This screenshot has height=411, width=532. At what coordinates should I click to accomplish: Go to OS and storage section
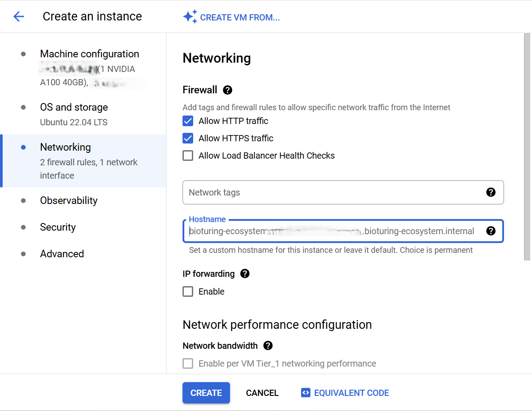74,108
